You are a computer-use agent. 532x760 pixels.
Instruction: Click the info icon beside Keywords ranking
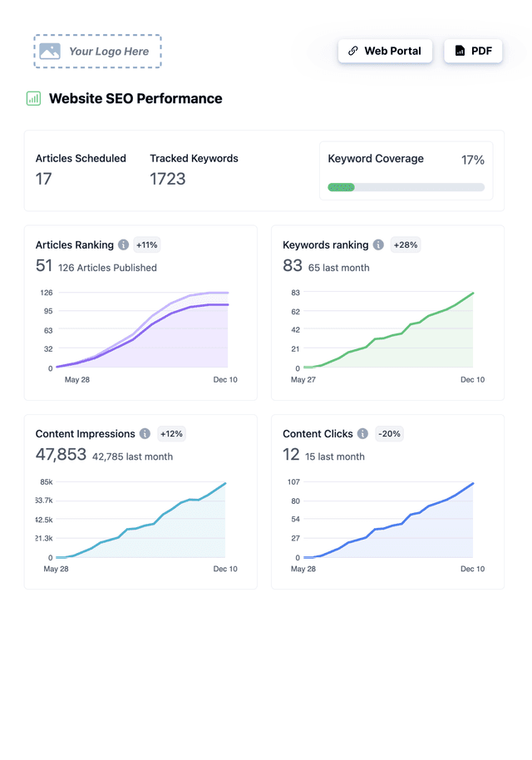[x=378, y=244]
